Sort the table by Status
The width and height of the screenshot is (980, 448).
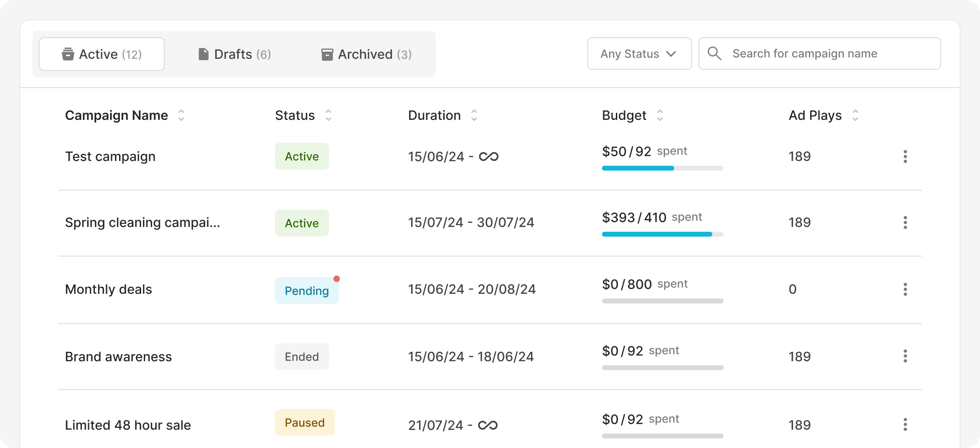click(x=329, y=115)
